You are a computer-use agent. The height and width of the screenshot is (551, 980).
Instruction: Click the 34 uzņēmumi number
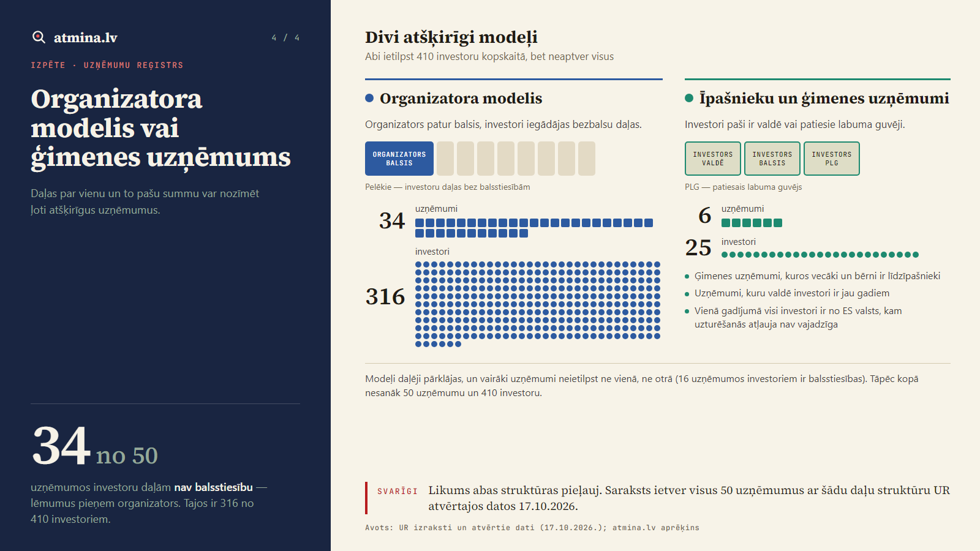[x=392, y=220]
